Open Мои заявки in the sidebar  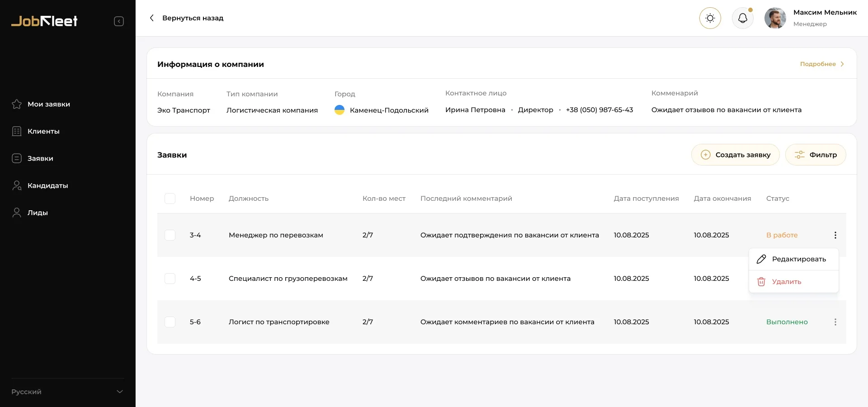coord(48,104)
